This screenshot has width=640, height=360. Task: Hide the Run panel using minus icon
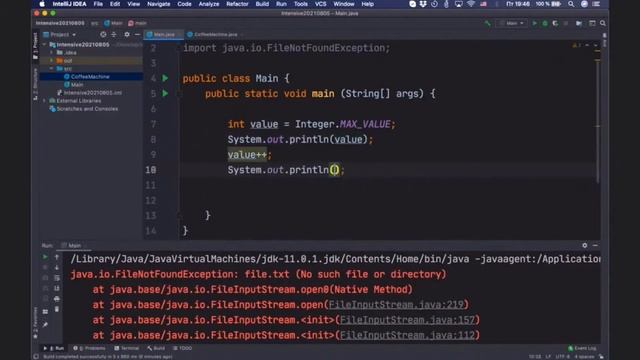pyautogui.click(x=595, y=245)
